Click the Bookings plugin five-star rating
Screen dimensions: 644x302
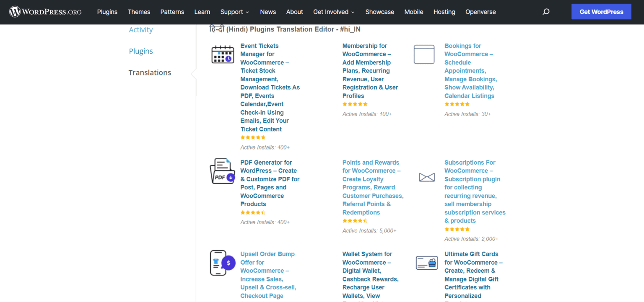[x=457, y=104]
